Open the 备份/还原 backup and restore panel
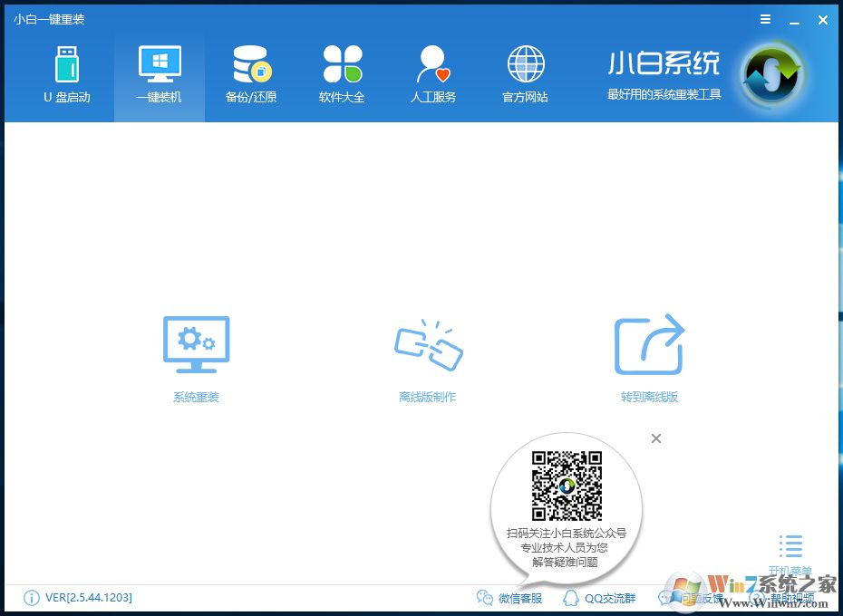 pyautogui.click(x=250, y=72)
